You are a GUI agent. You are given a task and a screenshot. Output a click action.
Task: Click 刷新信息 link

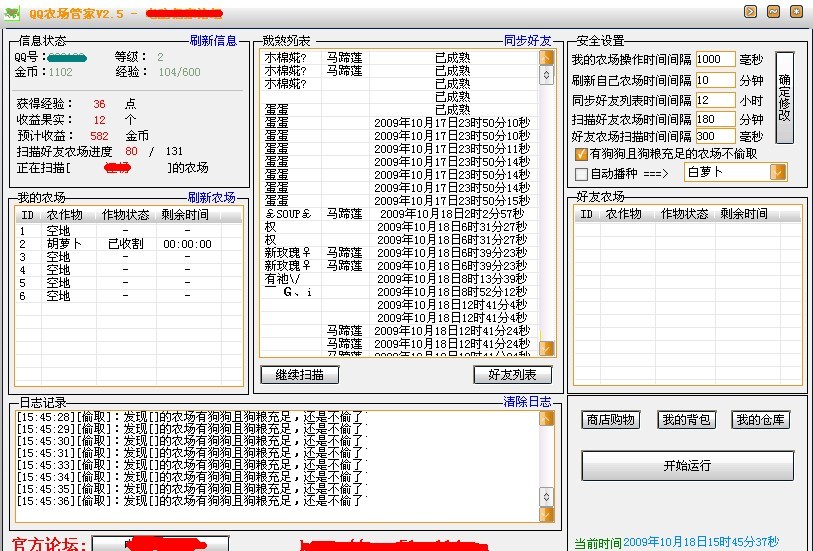213,40
